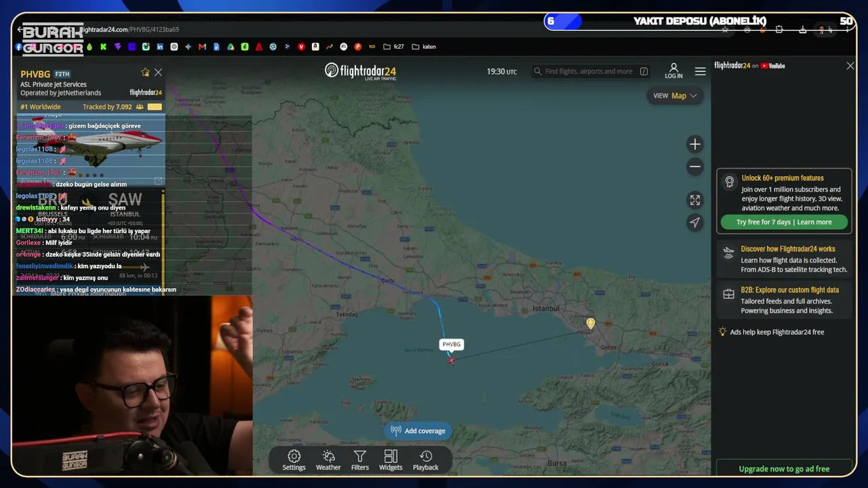
Task: Click the yellow destination airport pin
Action: (591, 323)
